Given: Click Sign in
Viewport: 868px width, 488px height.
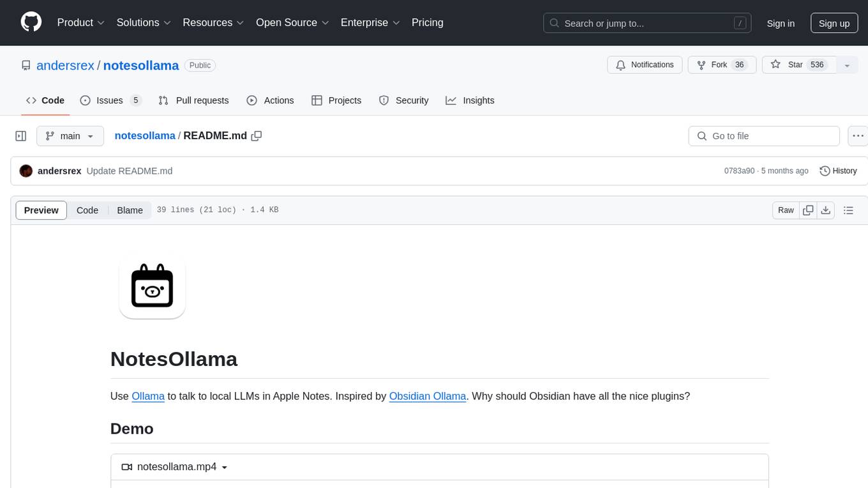Looking at the screenshot, I should click(x=781, y=23).
